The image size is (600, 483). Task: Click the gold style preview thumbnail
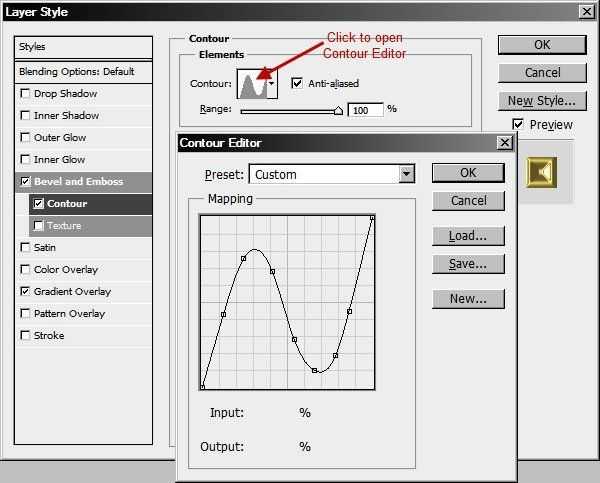[x=541, y=173]
